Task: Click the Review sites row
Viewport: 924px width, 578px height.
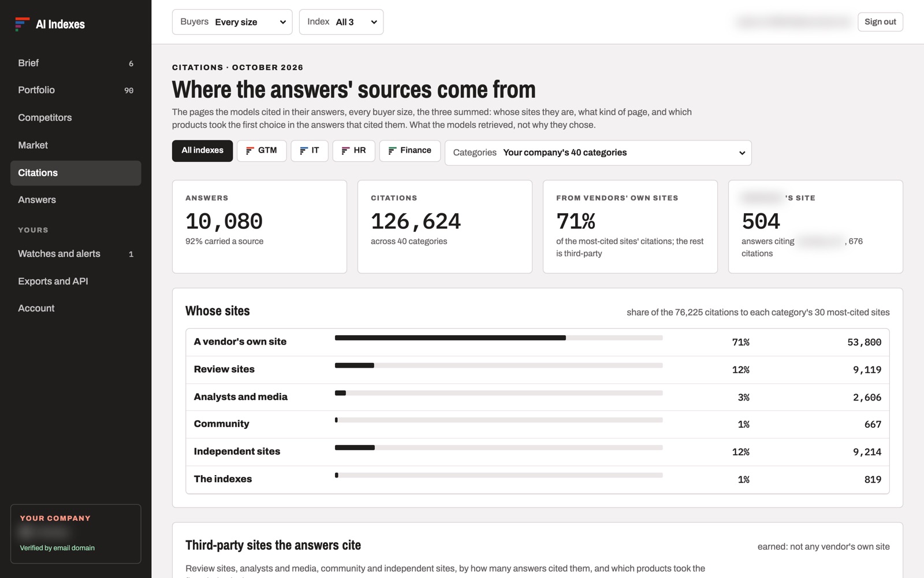Action: pyautogui.click(x=538, y=369)
